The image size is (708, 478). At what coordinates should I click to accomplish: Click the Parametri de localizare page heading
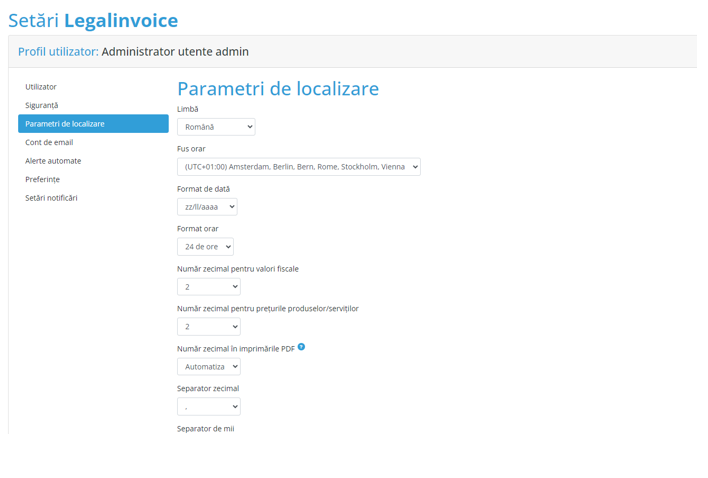coord(278,89)
